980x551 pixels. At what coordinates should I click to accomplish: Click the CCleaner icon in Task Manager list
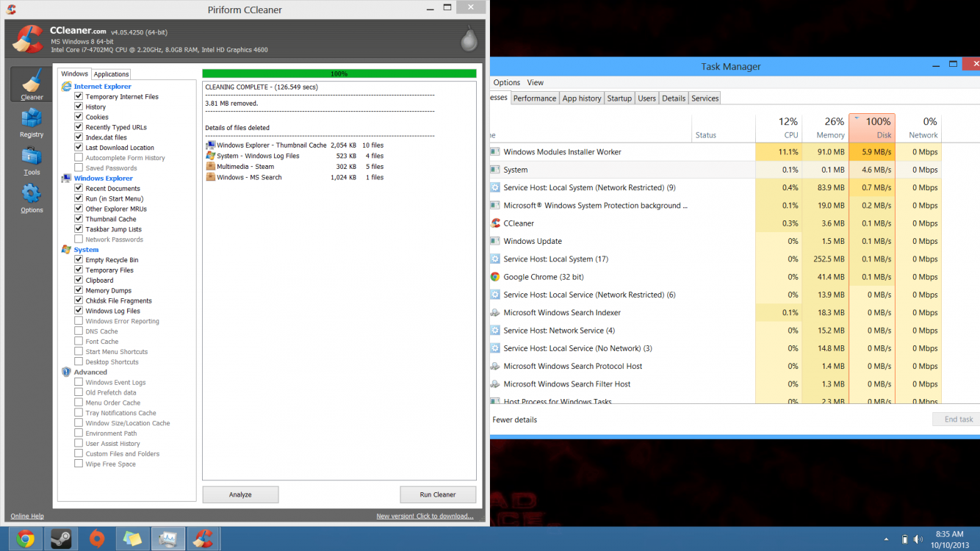click(x=495, y=223)
